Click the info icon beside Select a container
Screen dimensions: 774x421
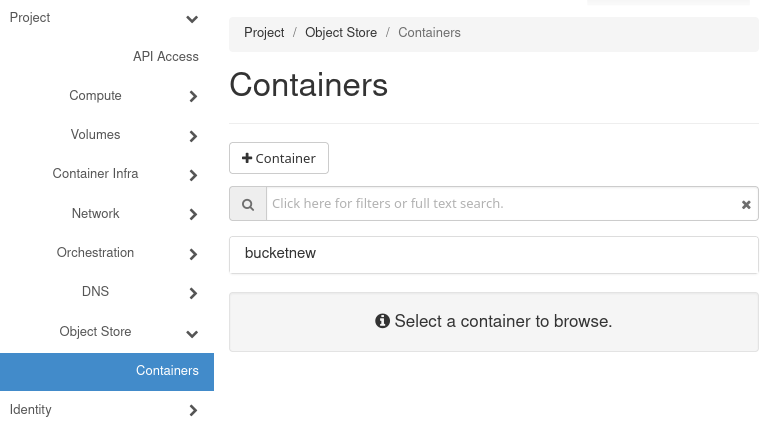(382, 321)
